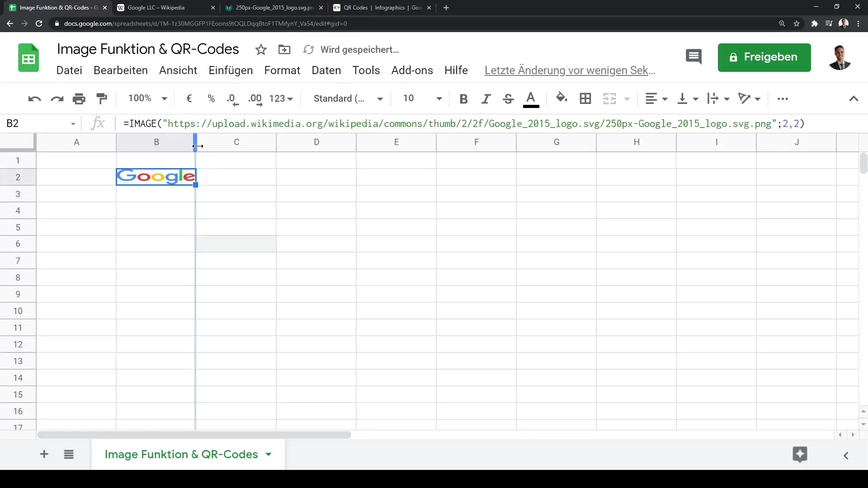The height and width of the screenshot is (488, 868).
Task: Open the Datei menu
Action: [x=69, y=70]
